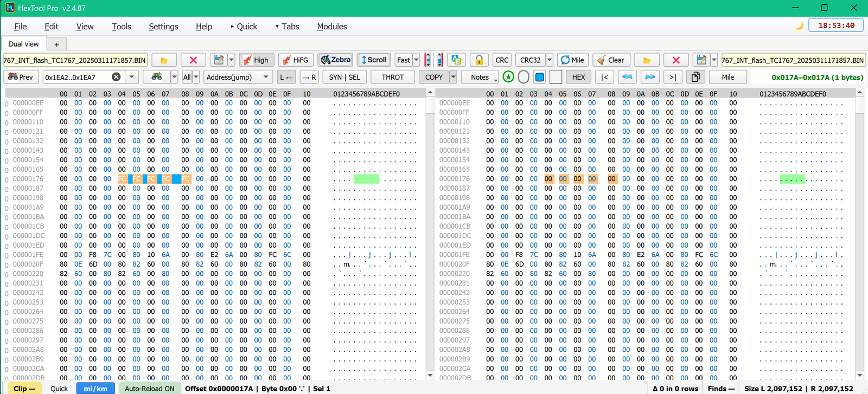Open the Notes dropdown

point(480,77)
